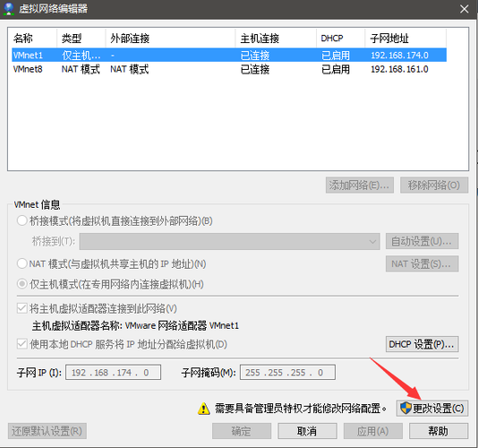This screenshot has width=478, height=448.
Task: Click the 移除网络(O) button
Action: click(434, 185)
